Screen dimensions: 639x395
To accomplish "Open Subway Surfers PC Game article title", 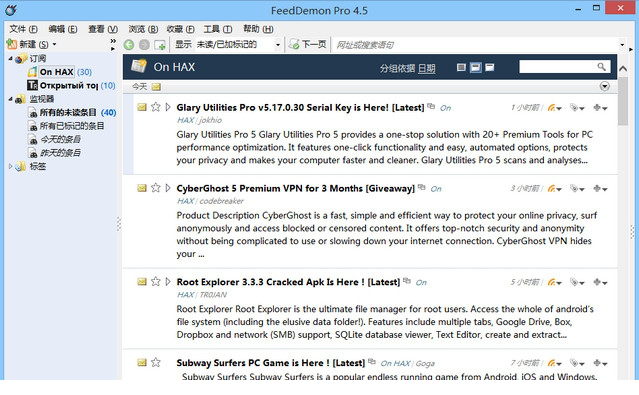I will [x=271, y=363].
